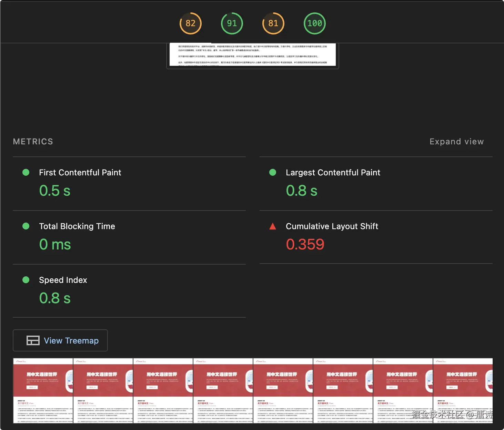Screen dimensions: 504x430
Task: Click the 0.359 Cumulative Layout Shift value
Action: (x=305, y=245)
